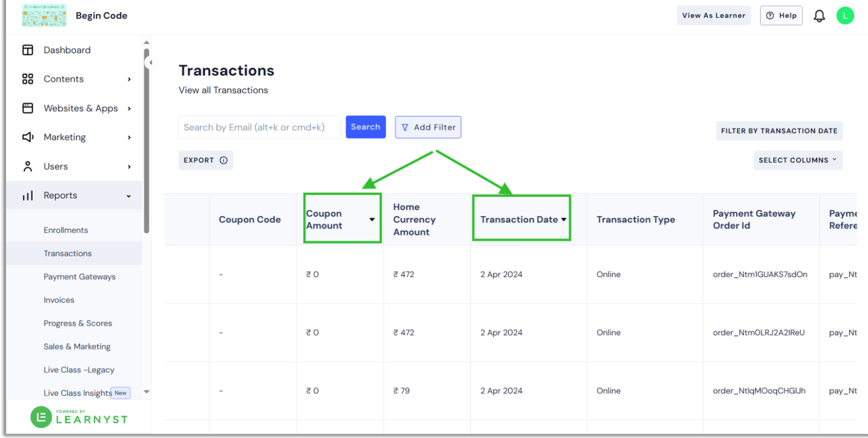Screen dimensions: 868x438
Task: Click the Search button
Action: (x=365, y=127)
